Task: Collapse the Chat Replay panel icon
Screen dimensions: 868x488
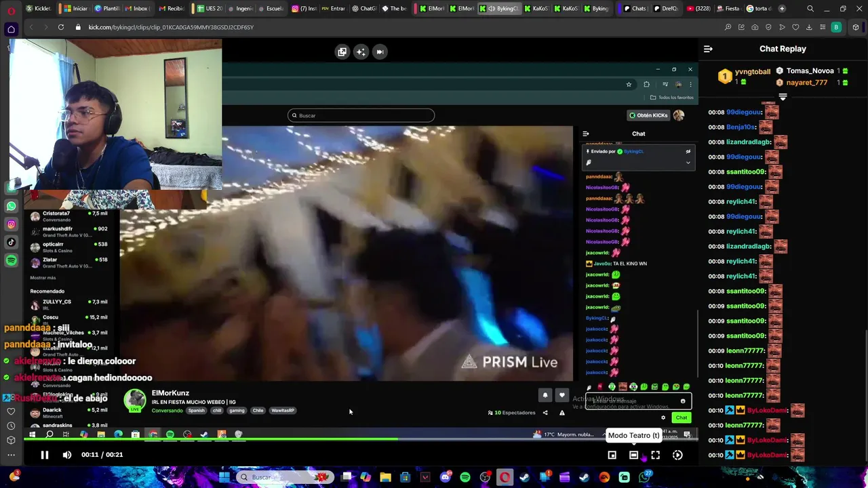Action: pyautogui.click(x=708, y=49)
